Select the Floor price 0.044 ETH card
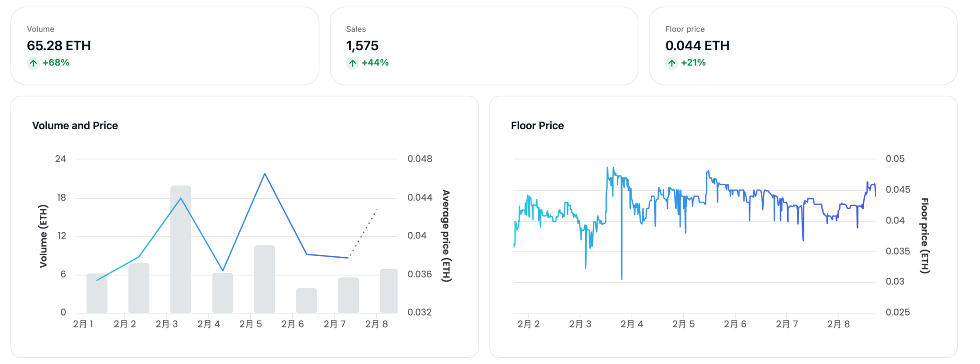 pyautogui.click(x=803, y=46)
